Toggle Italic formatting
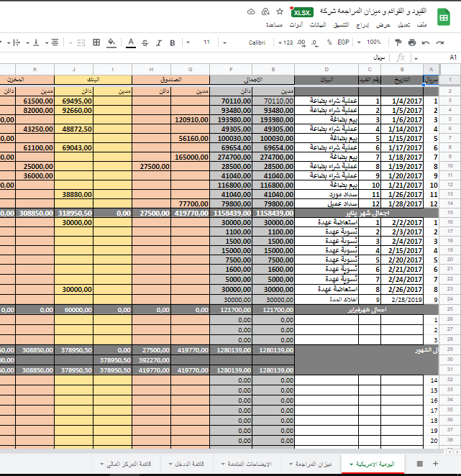This screenshot has width=461, height=476. [x=159, y=42]
